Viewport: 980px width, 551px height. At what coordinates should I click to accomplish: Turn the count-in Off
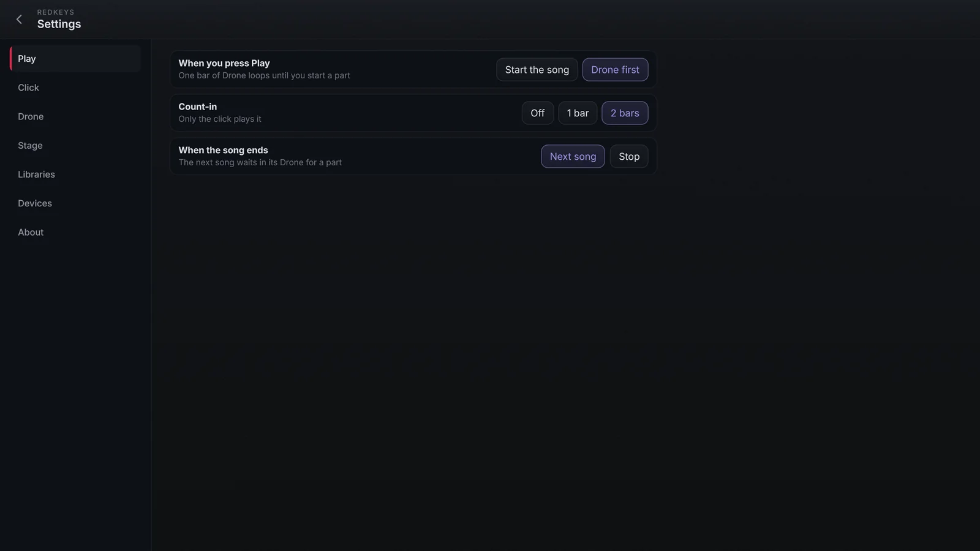pos(537,113)
